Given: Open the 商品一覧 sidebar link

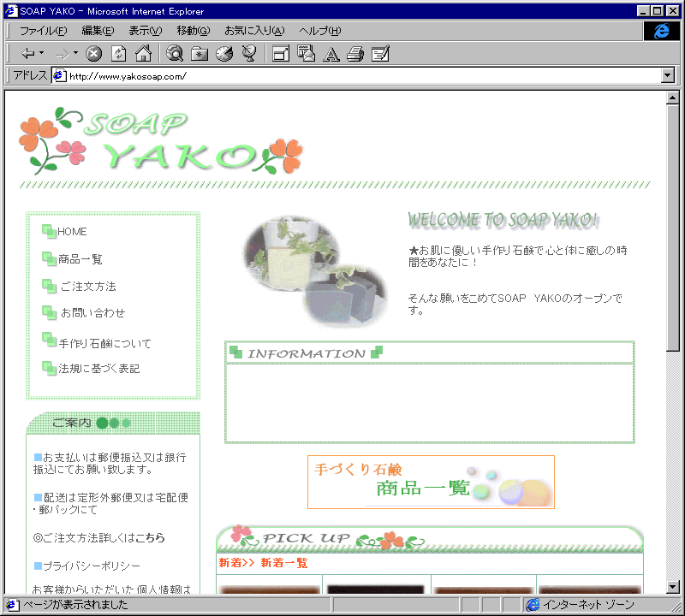Looking at the screenshot, I should [x=80, y=259].
